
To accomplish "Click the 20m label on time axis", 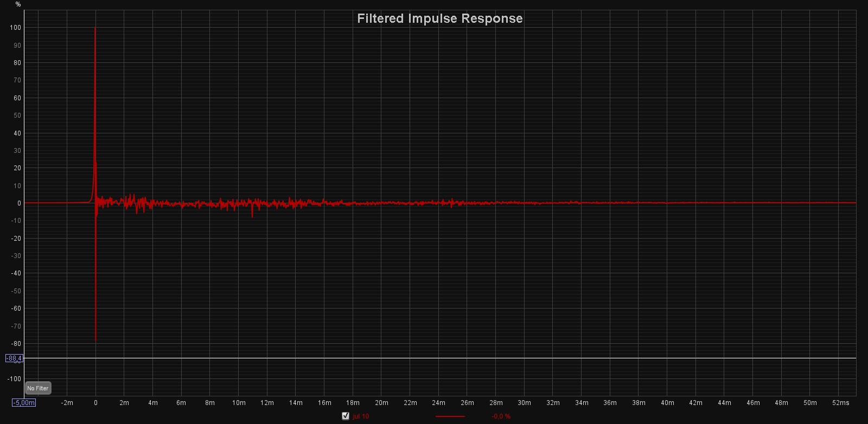I will tap(381, 403).
